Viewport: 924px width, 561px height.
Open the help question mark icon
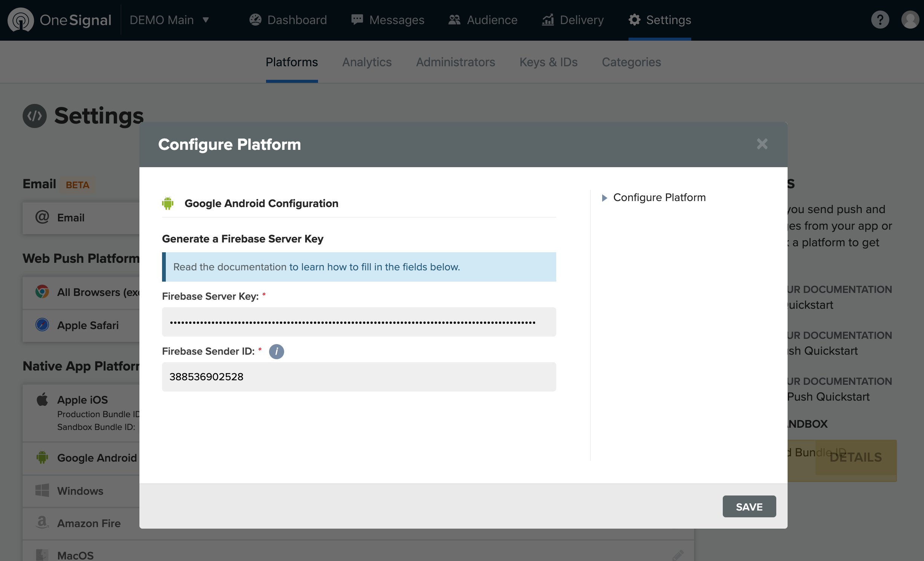point(880,20)
